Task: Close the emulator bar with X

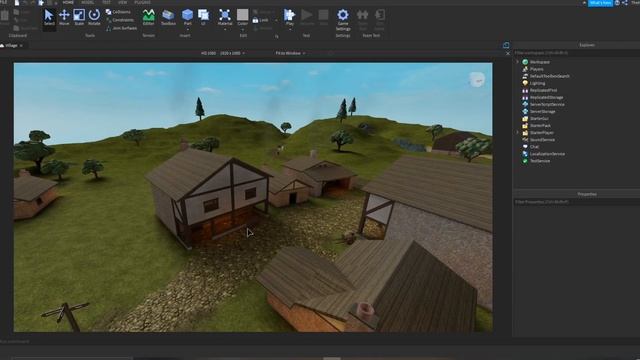Action: 508,53
